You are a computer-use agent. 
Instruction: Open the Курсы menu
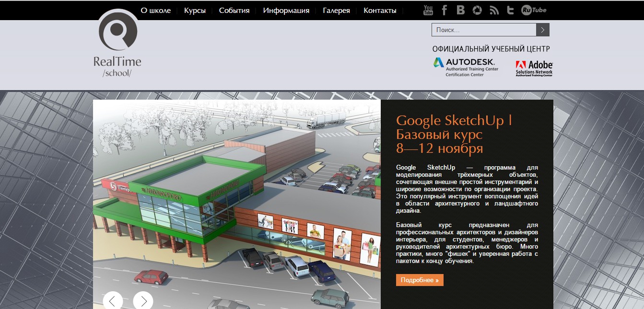point(195,10)
